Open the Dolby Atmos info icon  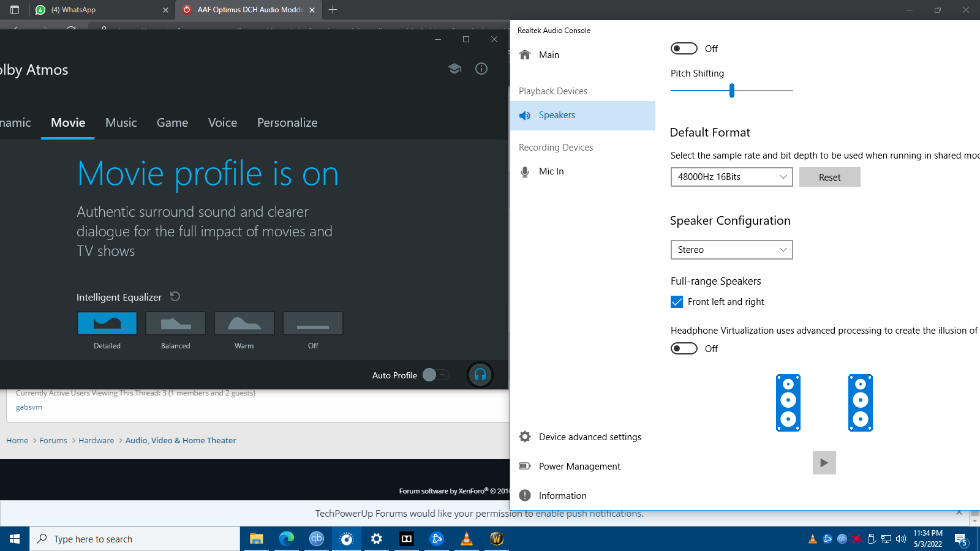coord(481,69)
